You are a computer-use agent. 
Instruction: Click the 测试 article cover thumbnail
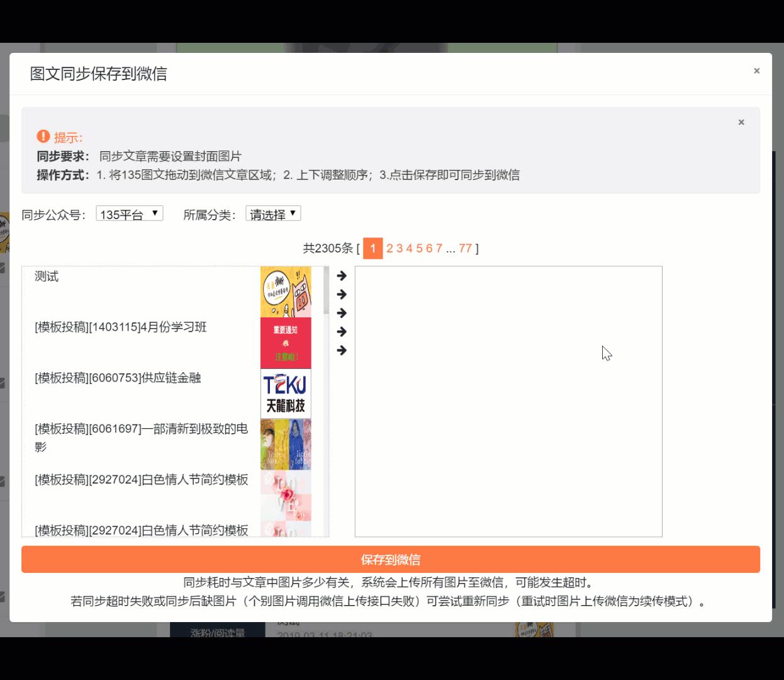[x=286, y=292]
